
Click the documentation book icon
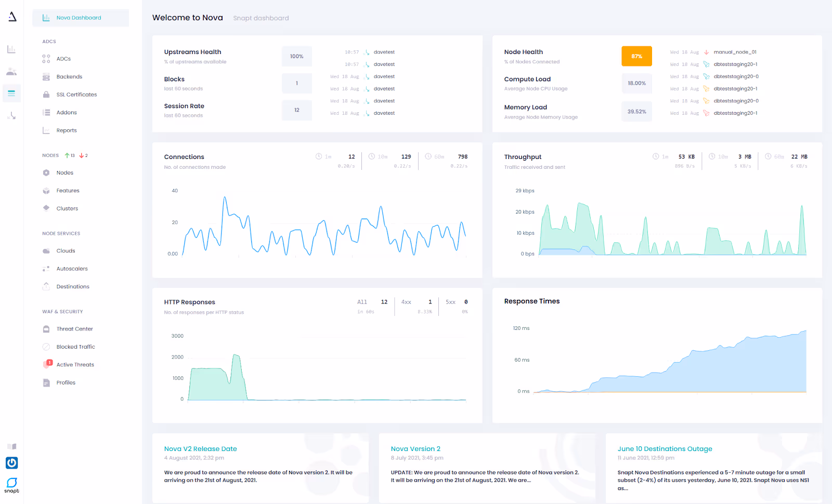(x=12, y=446)
